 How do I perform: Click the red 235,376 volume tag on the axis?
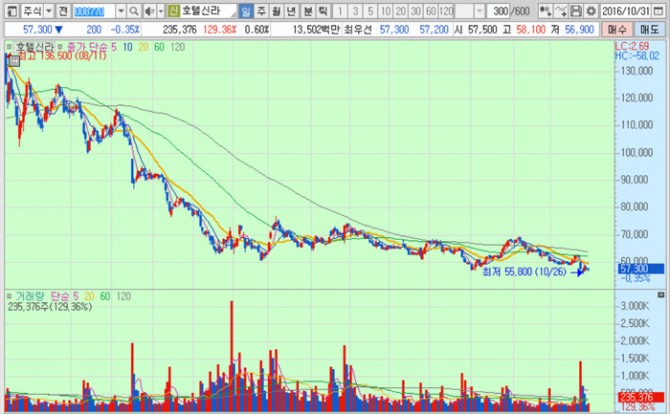641,397
